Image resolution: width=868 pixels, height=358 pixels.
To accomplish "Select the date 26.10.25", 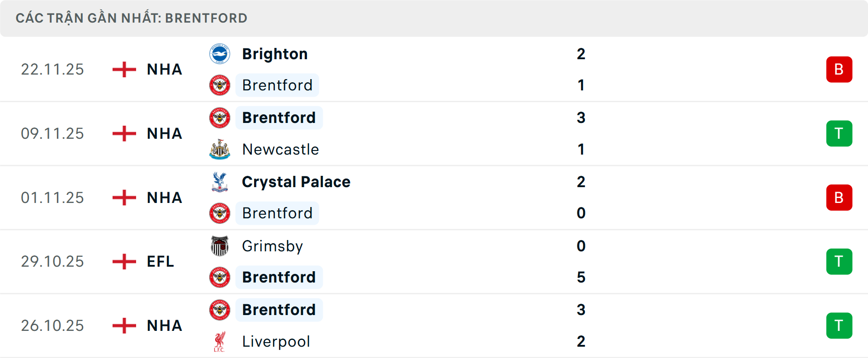I will tap(52, 325).
